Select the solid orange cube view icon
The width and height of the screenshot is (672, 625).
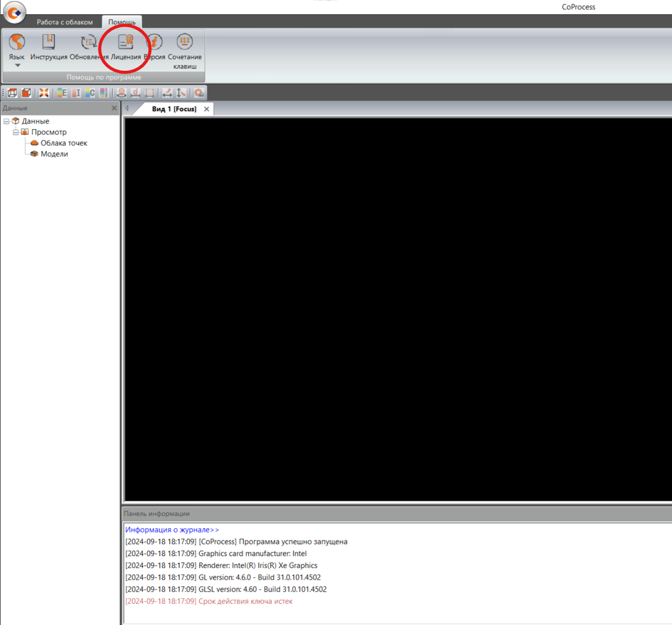(27, 92)
